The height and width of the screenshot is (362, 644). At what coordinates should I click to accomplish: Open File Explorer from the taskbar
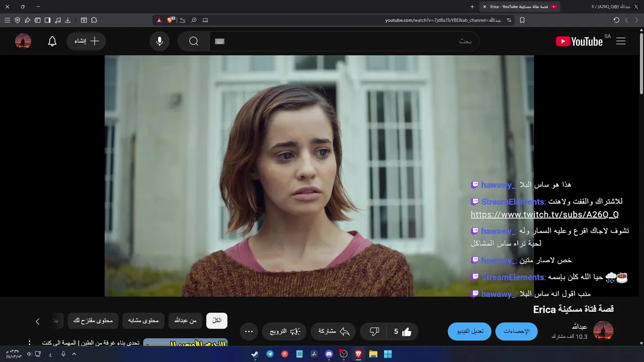[x=373, y=354]
